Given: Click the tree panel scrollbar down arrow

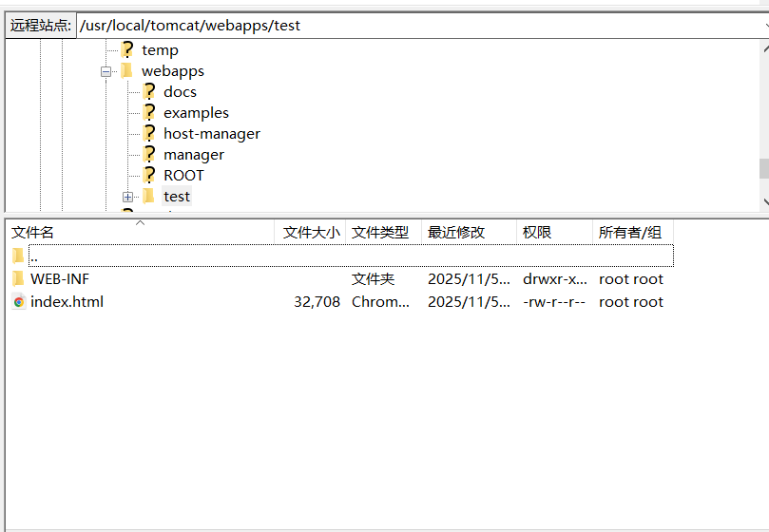Looking at the screenshot, I should (x=765, y=201).
